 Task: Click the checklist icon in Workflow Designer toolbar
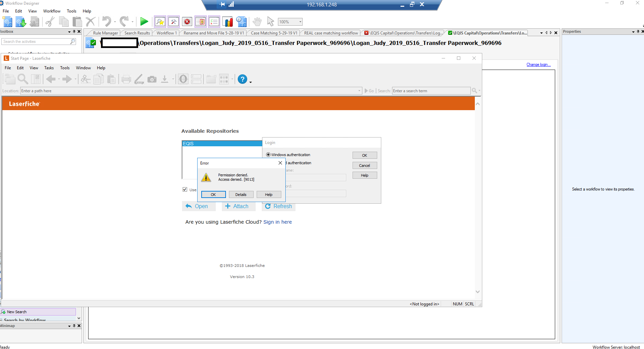pos(214,22)
